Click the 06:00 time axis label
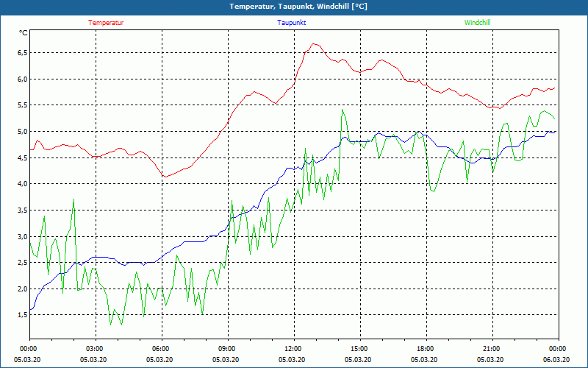Image resolution: width=588 pixels, height=368 pixels. pyautogui.click(x=162, y=348)
